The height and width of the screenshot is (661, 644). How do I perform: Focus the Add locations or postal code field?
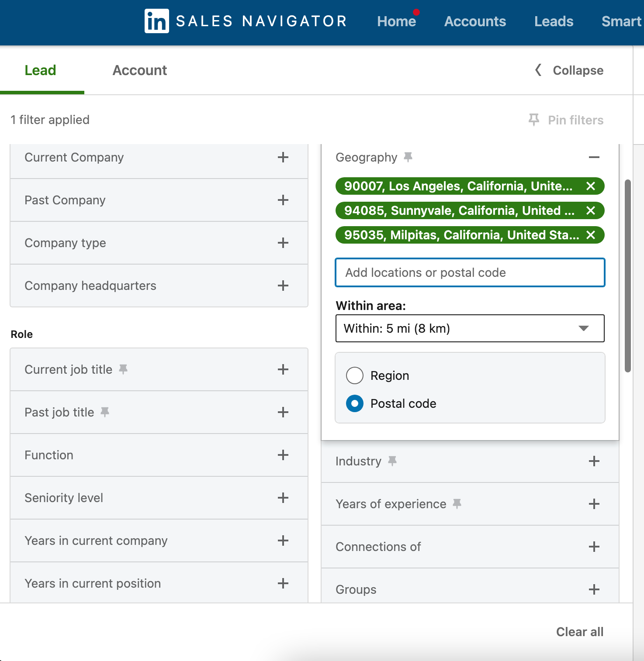pyautogui.click(x=470, y=272)
